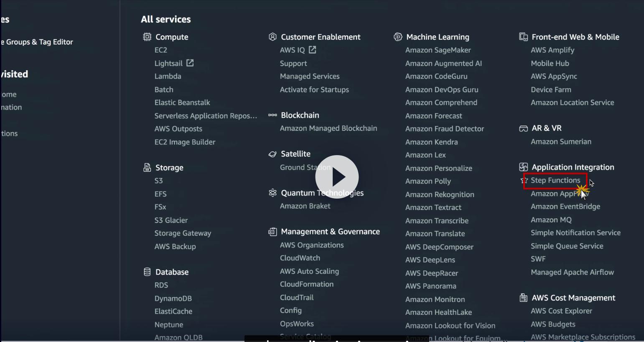This screenshot has width=644, height=342.
Task: Open ElastiCache
Action: click(173, 311)
